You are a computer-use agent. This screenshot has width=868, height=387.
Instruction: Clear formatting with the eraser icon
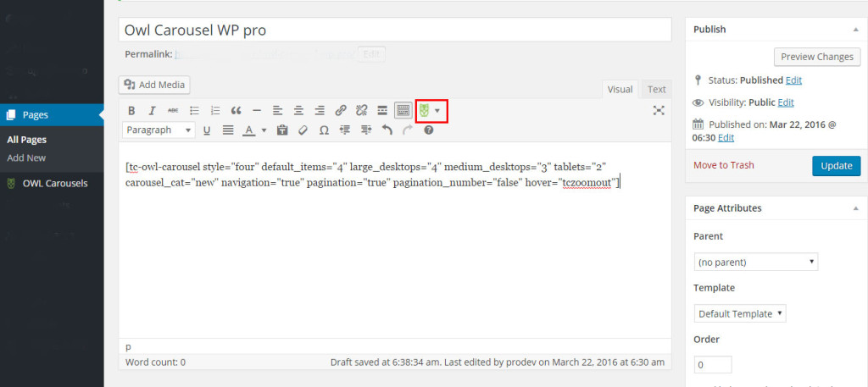(x=303, y=130)
